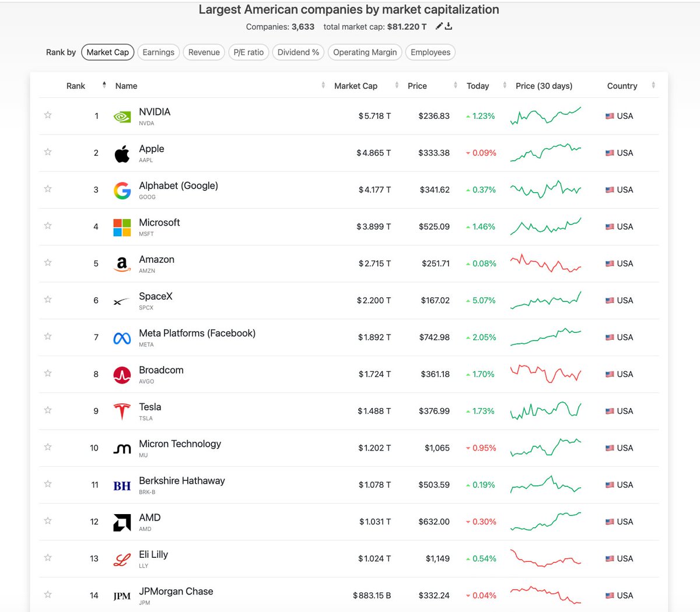
Task: Open the Berkshire Hathaway company link
Action: 182,481
